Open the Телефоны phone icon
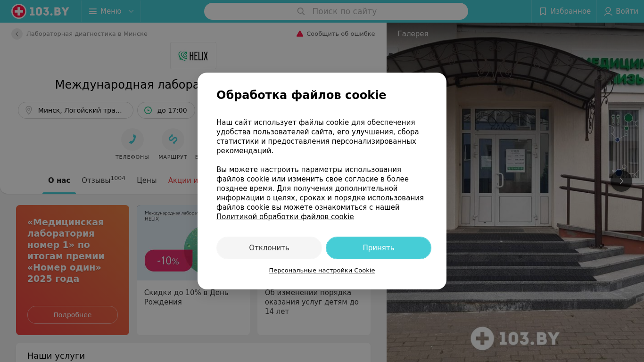The image size is (644, 362). point(132,140)
